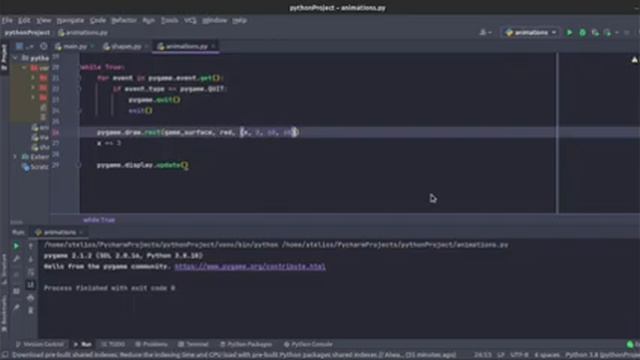The image size is (640, 360).
Task: Click animations.py in the navigation breadcrumb
Action: point(83,33)
